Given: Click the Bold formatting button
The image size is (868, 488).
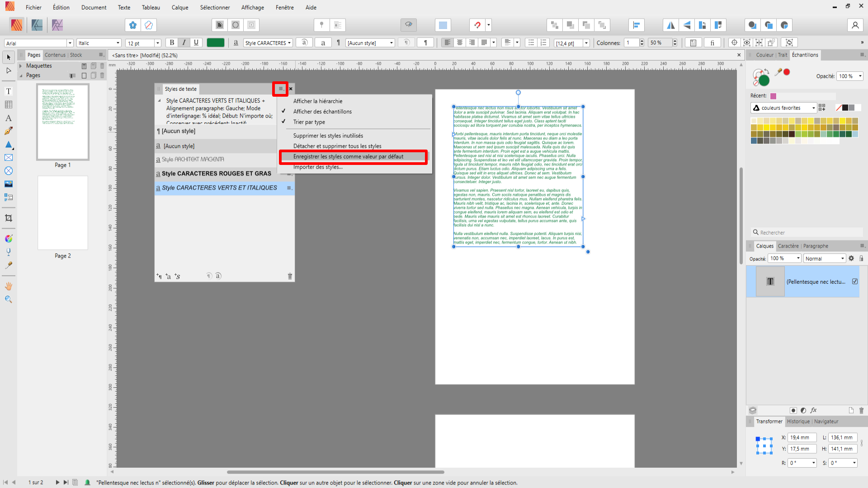Looking at the screenshot, I should [x=172, y=42].
